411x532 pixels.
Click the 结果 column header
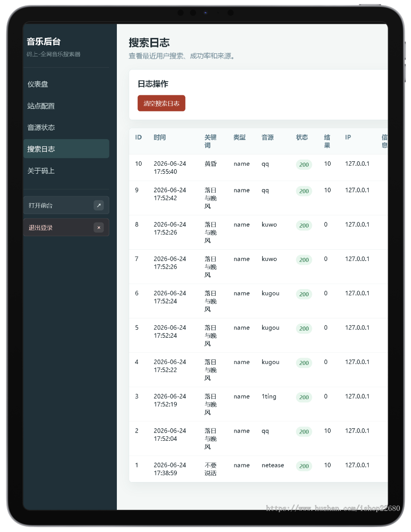[327, 141]
